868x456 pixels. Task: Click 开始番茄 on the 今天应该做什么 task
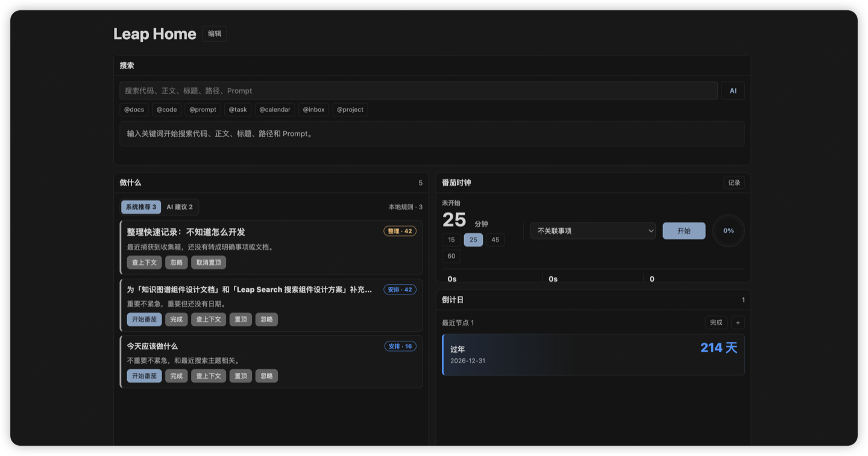[144, 376]
